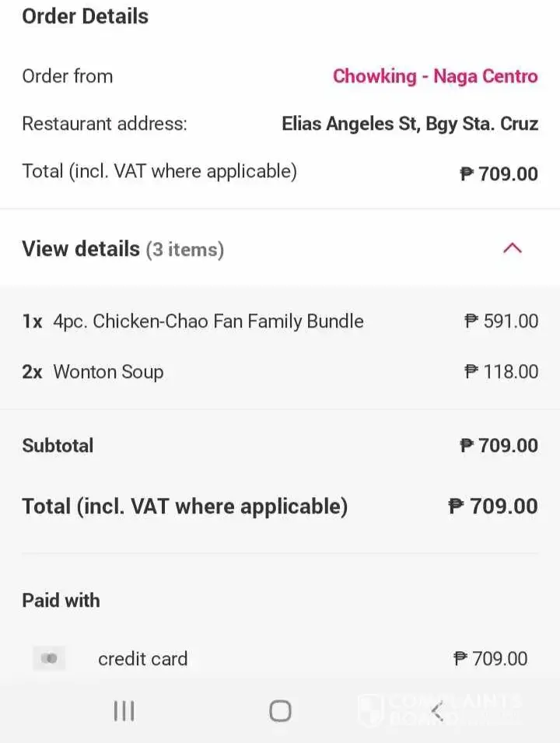560x743 pixels.
Task: Tap the Android recent apps button
Action: point(124,710)
